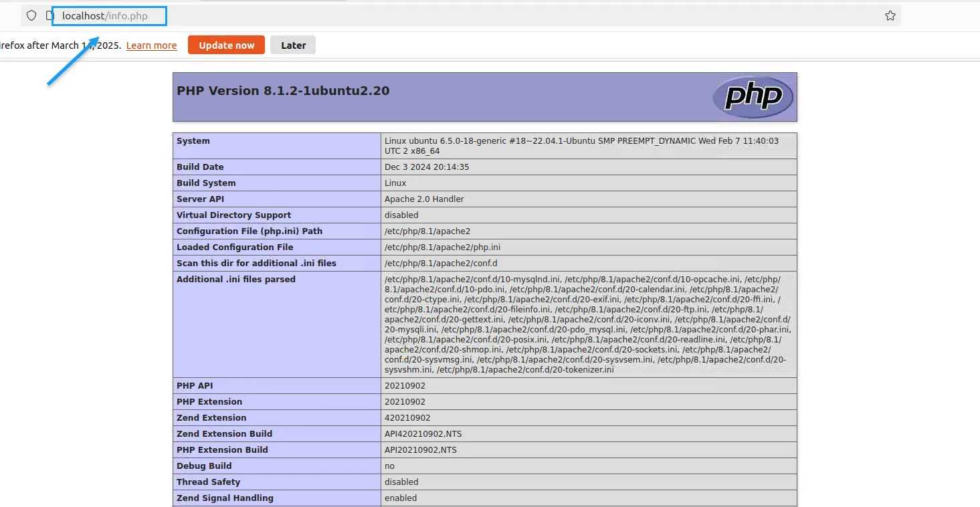
Task: Click the shield tracking protection icon
Action: tap(31, 16)
